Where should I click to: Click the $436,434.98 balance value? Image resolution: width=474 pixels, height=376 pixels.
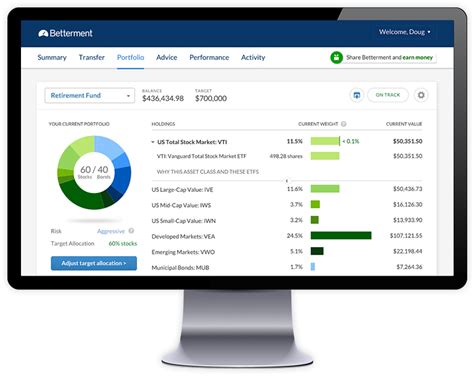pos(163,98)
